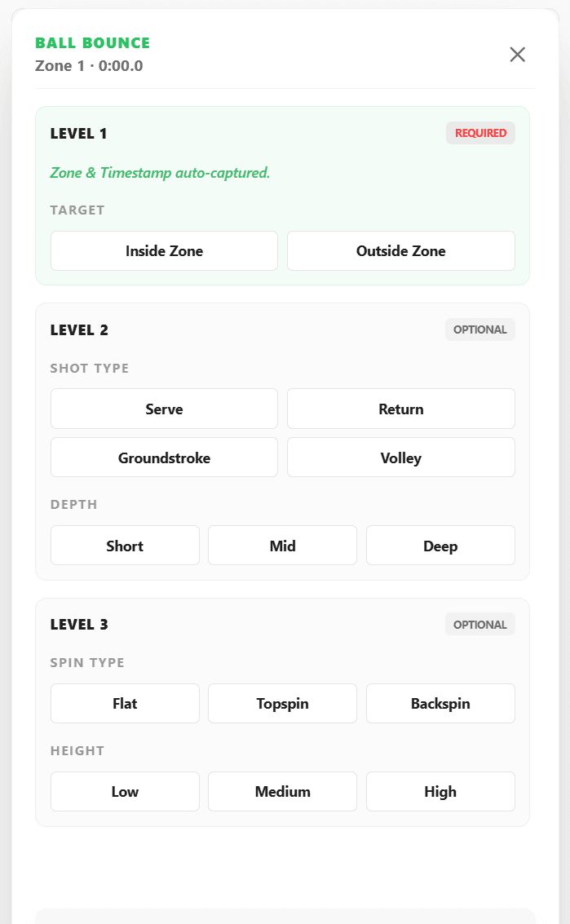The height and width of the screenshot is (924, 570).
Task: Pick Groundstroke as shot type
Action: (x=164, y=458)
